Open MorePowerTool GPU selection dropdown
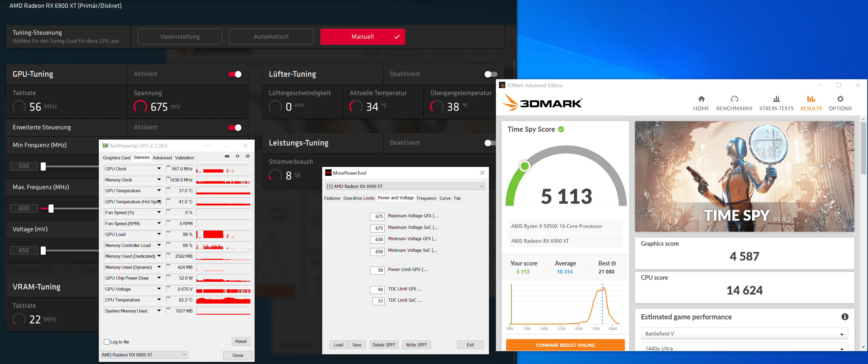868x364 pixels. [481, 186]
